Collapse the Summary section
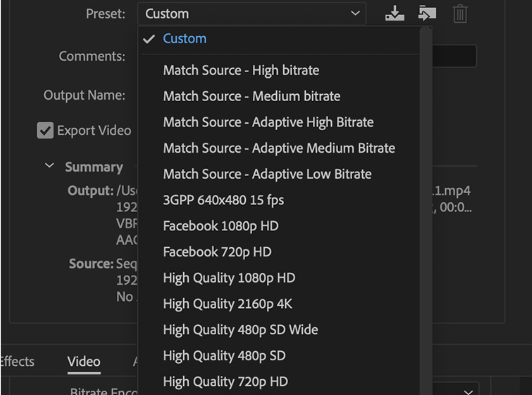Viewport: 532px width, 395px height. pos(49,166)
